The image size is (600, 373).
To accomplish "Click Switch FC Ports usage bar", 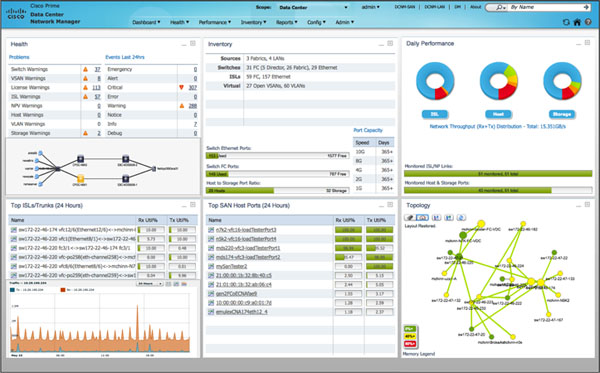I will [277, 174].
